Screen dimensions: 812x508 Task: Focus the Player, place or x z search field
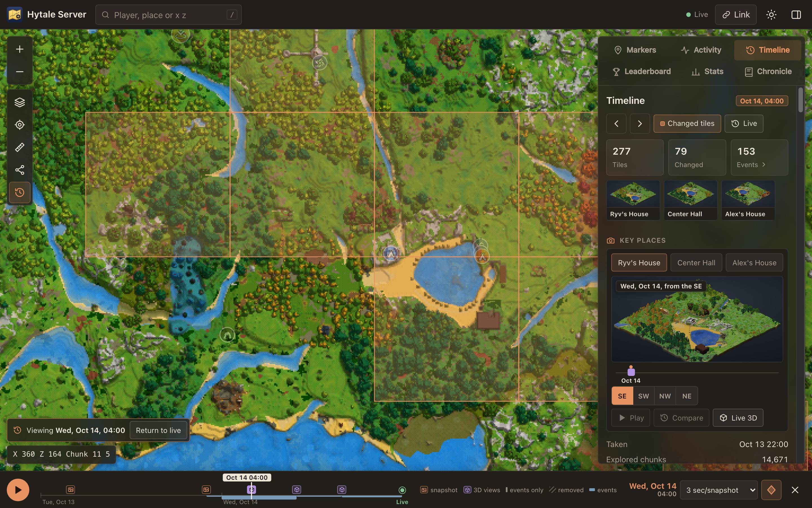point(168,15)
